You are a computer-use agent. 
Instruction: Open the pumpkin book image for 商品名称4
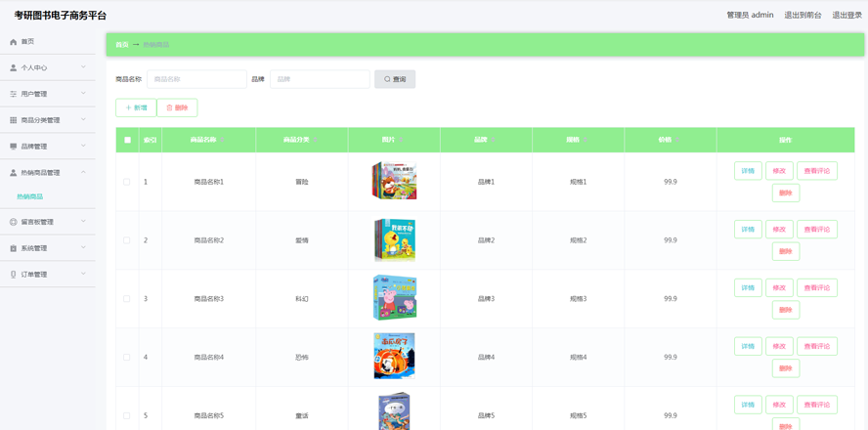[x=394, y=356]
